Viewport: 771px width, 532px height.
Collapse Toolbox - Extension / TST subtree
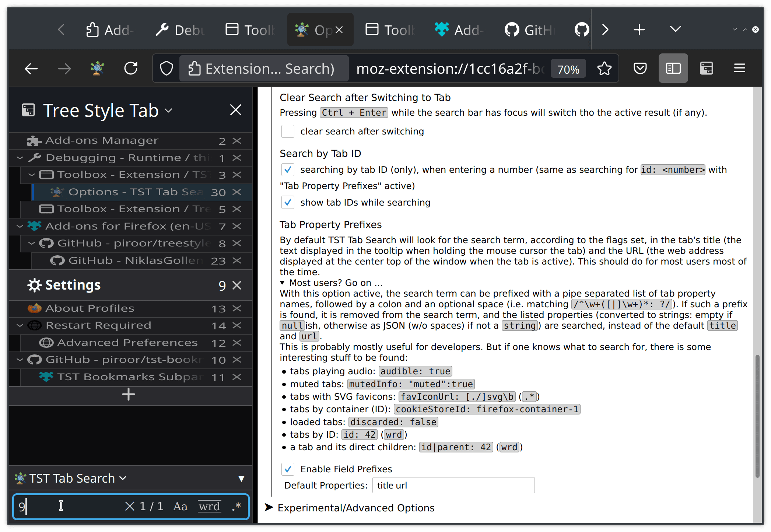(32, 175)
